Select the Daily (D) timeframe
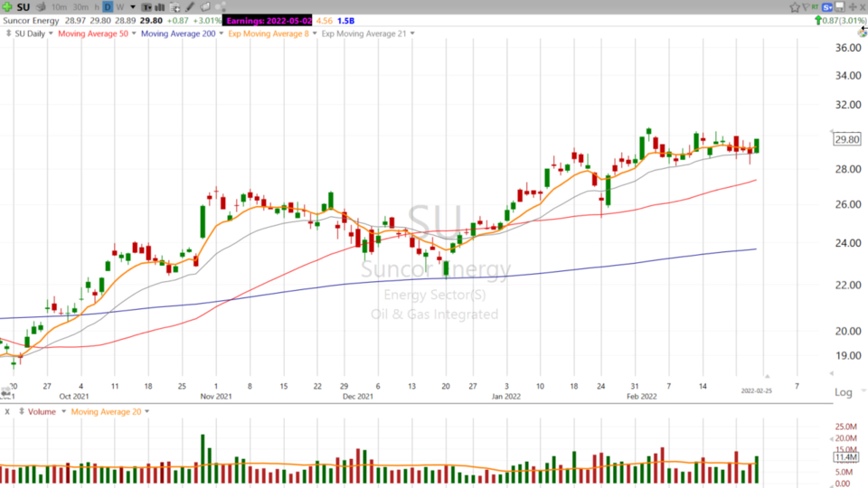Screen dimensions: 868x488 (108, 7)
